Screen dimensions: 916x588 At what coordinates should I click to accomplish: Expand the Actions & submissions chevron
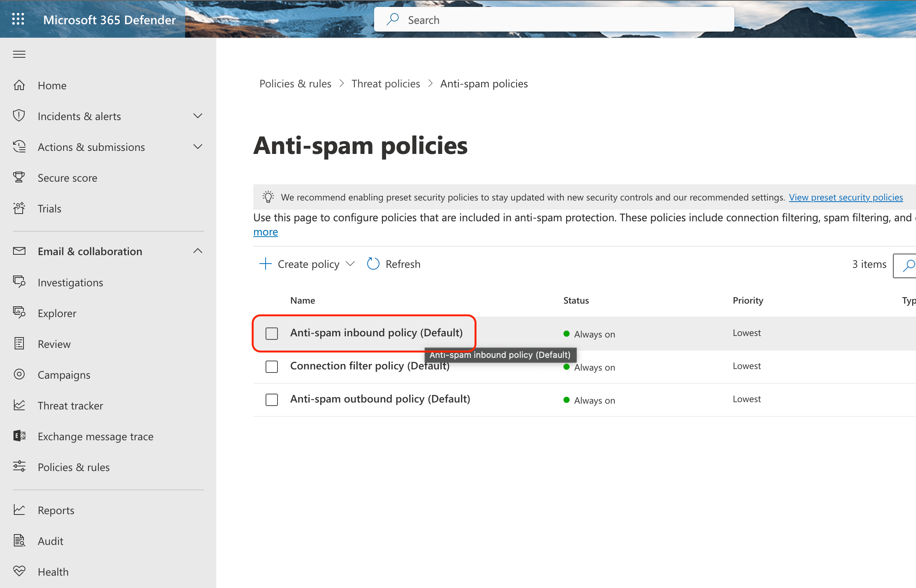click(198, 147)
